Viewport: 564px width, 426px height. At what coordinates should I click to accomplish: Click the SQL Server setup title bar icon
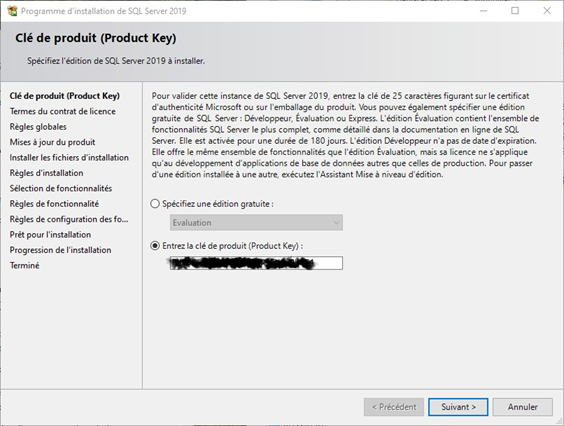click(x=12, y=11)
